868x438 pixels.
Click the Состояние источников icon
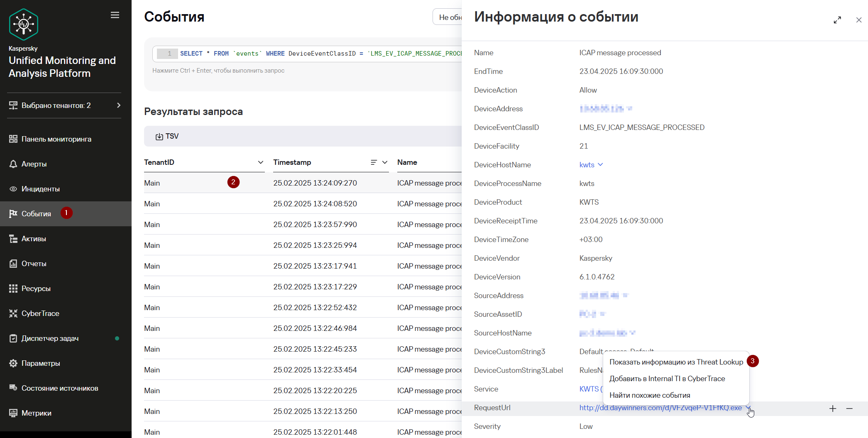coord(13,388)
